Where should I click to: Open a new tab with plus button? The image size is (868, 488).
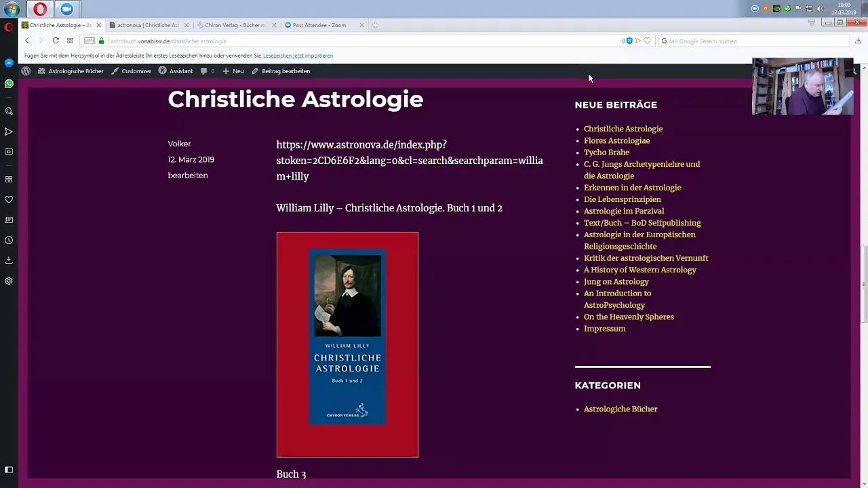[375, 25]
